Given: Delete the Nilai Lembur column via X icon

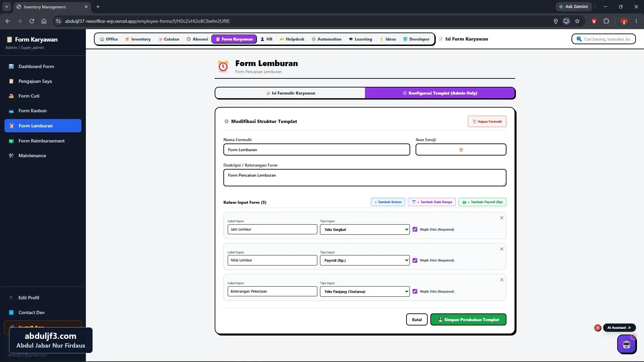Looking at the screenshot, I should [502, 249].
